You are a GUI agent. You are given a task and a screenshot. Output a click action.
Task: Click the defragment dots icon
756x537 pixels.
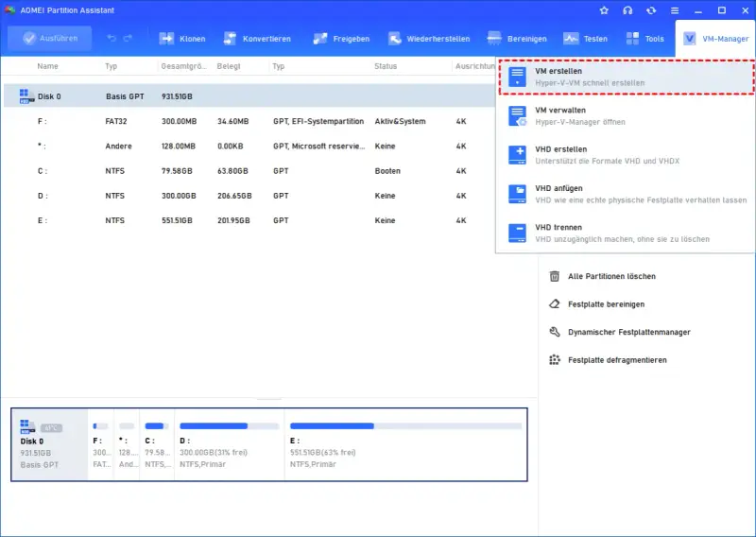pos(555,360)
